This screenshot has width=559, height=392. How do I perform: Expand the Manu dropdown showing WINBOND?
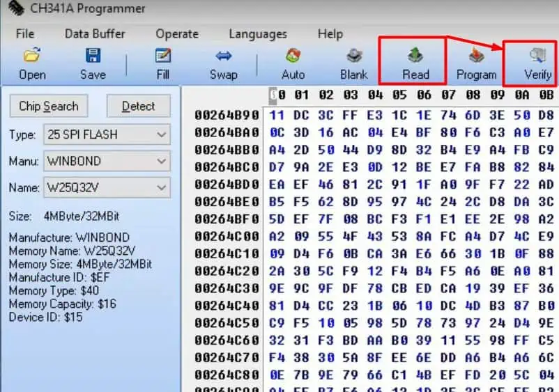pos(162,162)
